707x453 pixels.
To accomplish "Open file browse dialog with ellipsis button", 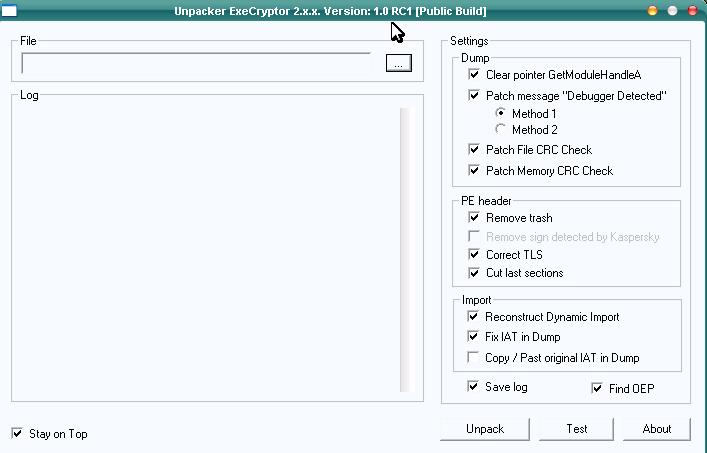I will pos(398,63).
